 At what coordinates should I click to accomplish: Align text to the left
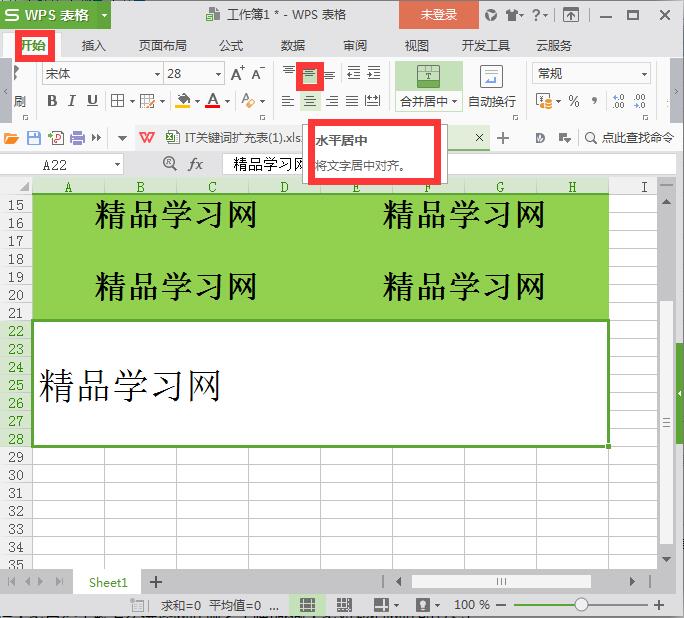287,101
